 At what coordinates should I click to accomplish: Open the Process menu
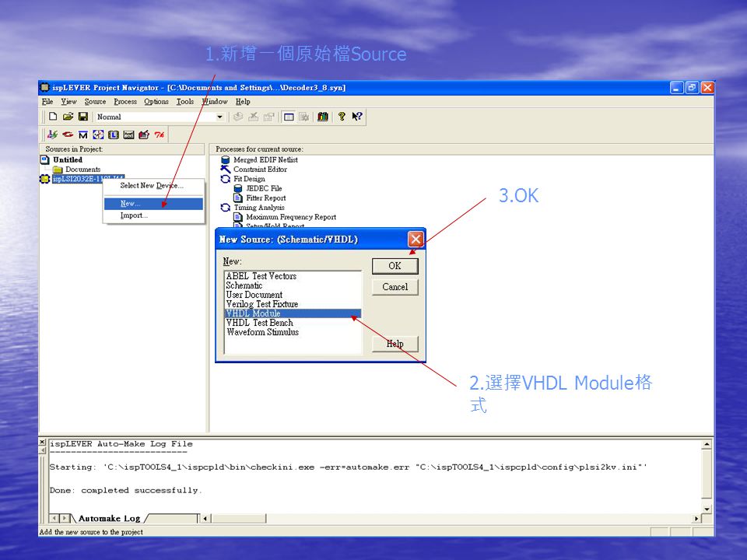[x=125, y=101]
